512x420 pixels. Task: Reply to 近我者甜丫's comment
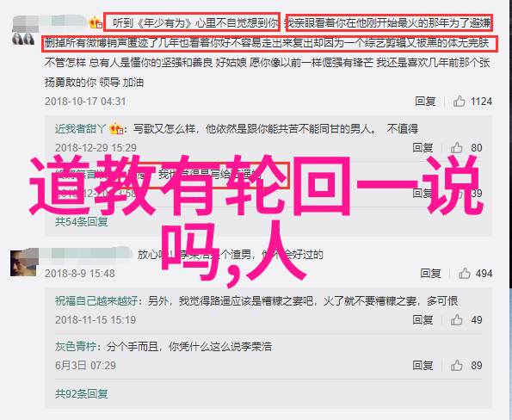point(423,148)
